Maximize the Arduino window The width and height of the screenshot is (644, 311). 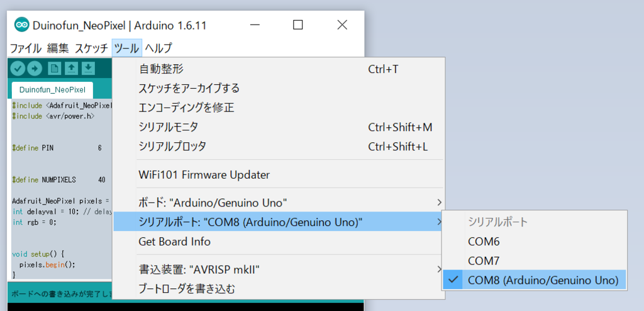pos(297,25)
